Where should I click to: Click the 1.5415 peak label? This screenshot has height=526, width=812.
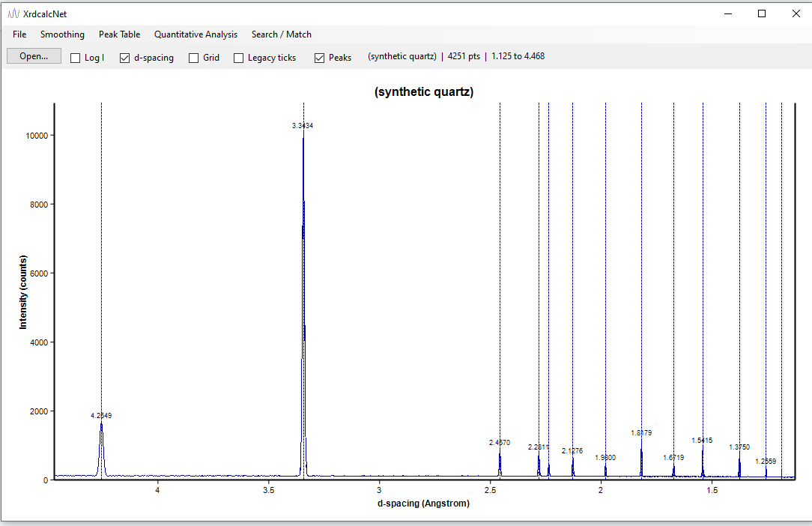pyautogui.click(x=702, y=441)
